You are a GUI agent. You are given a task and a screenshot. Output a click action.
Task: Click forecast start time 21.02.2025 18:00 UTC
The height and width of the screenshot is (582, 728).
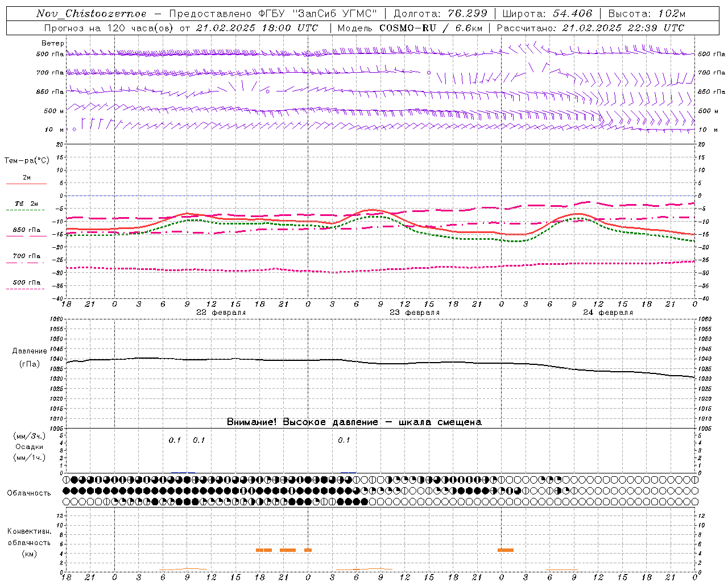(x=257, y=28)
